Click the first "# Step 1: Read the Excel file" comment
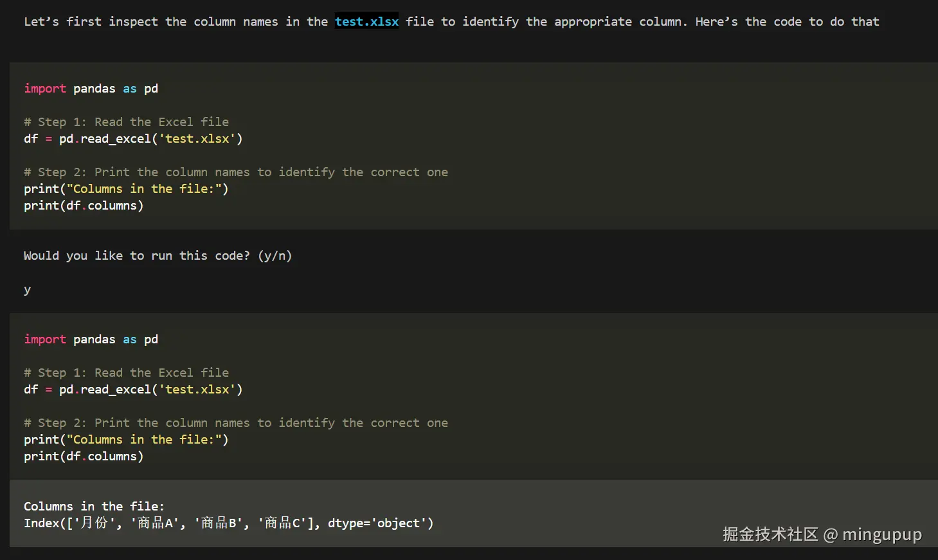938x560 pixels. point(126,122)
